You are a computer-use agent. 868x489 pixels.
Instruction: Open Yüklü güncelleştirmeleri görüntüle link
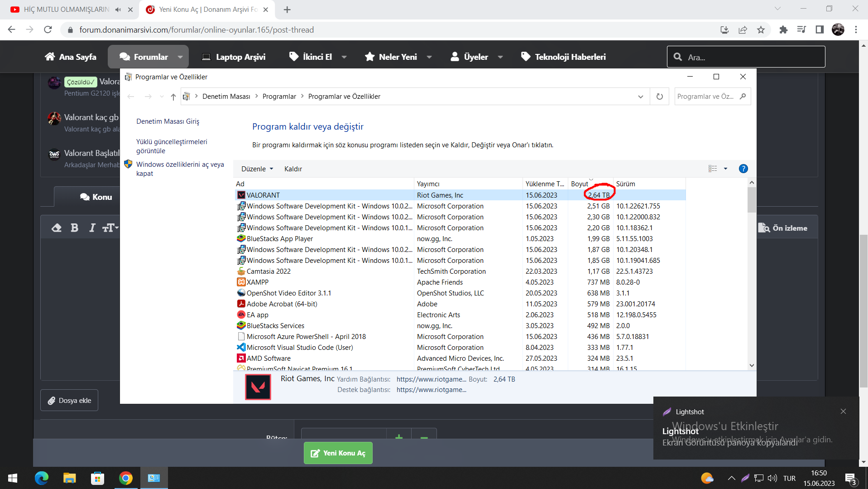pos(172,146)
